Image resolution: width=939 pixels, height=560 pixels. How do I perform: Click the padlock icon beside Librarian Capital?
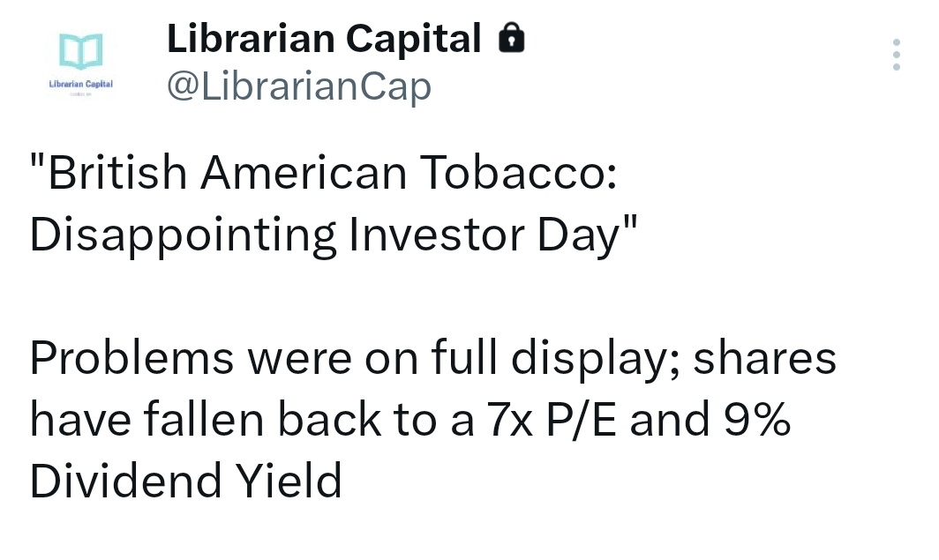[512, 39]
